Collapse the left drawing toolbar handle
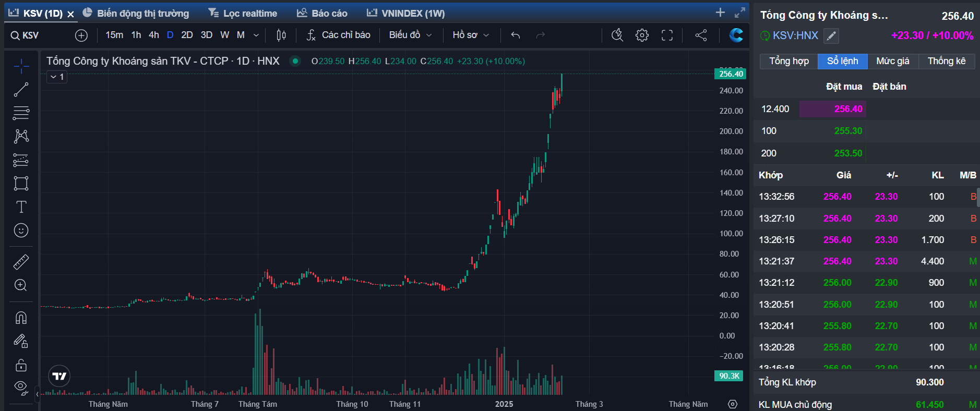 (38, 394)
